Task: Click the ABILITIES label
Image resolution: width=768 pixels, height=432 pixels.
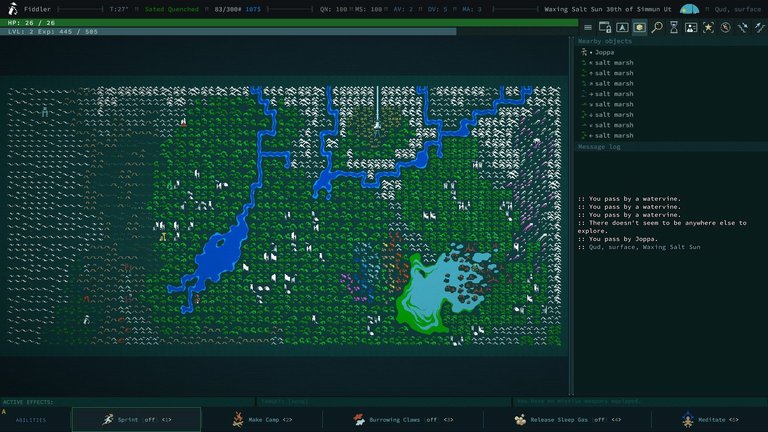Action: [31, 420]
